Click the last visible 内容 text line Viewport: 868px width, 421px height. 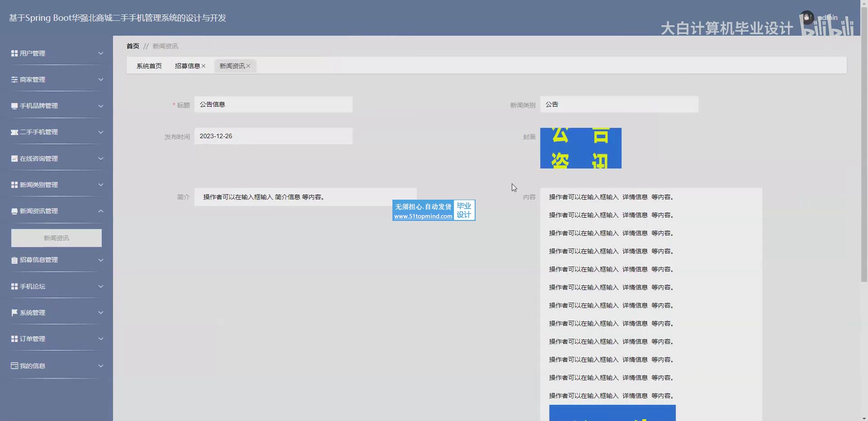(x=612, y=396)
